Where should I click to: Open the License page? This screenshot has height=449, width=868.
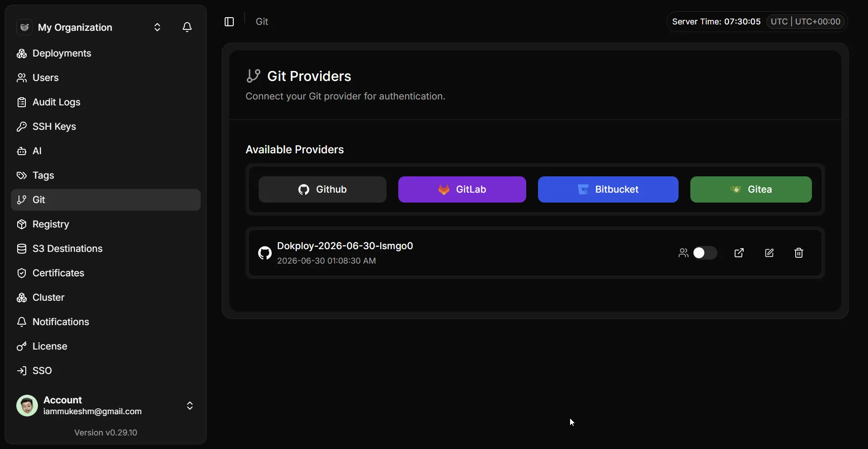click(106, 346)
